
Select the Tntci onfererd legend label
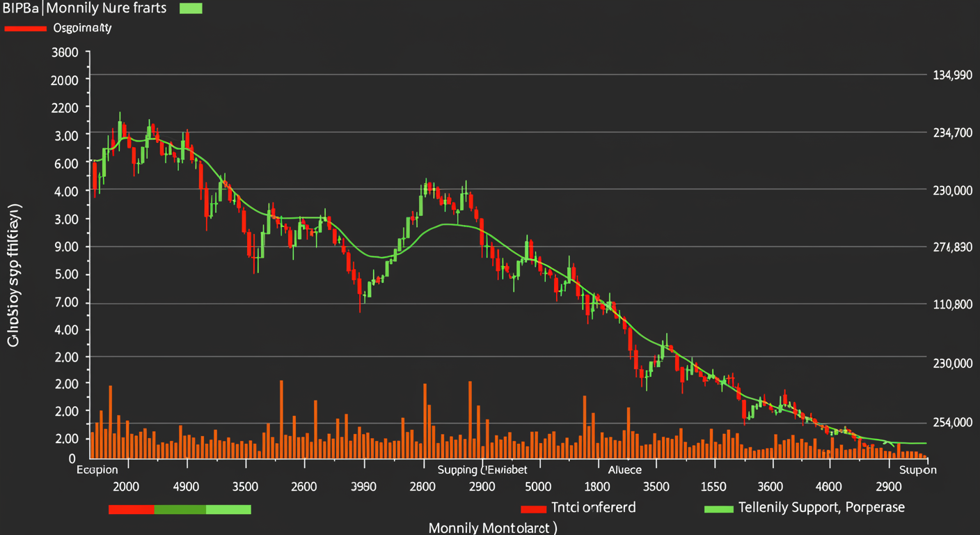click(x=593, y=508)
